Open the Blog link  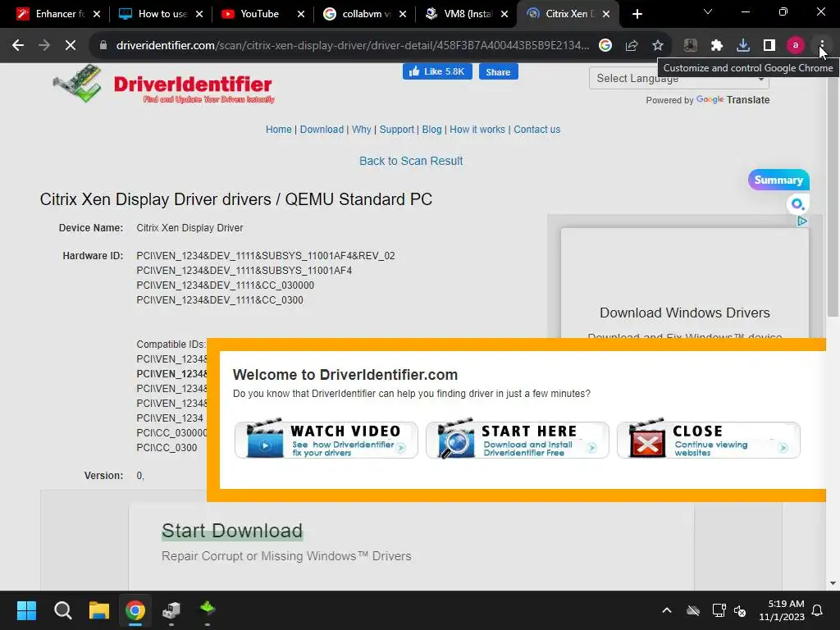(x=431, y=130)
